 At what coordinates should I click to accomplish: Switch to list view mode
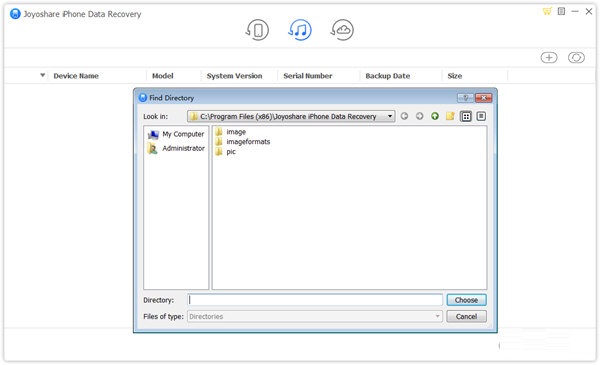point(466,116)
